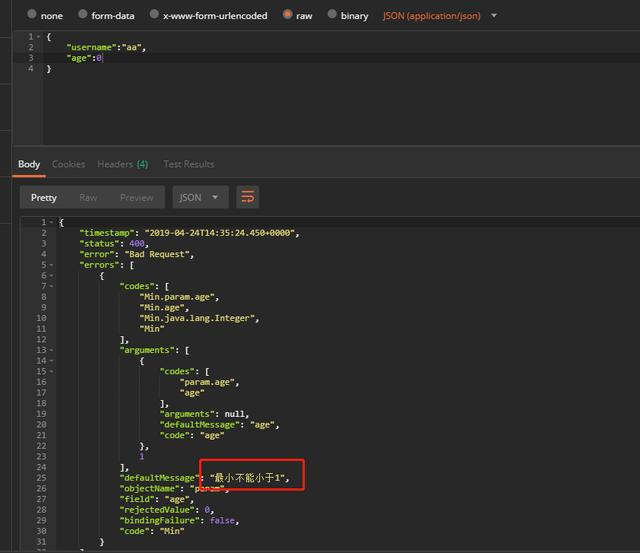The width and height of the screenshot is (640, 553).
Task: Open the Headers (4) tab
Action: pos(122,164)
